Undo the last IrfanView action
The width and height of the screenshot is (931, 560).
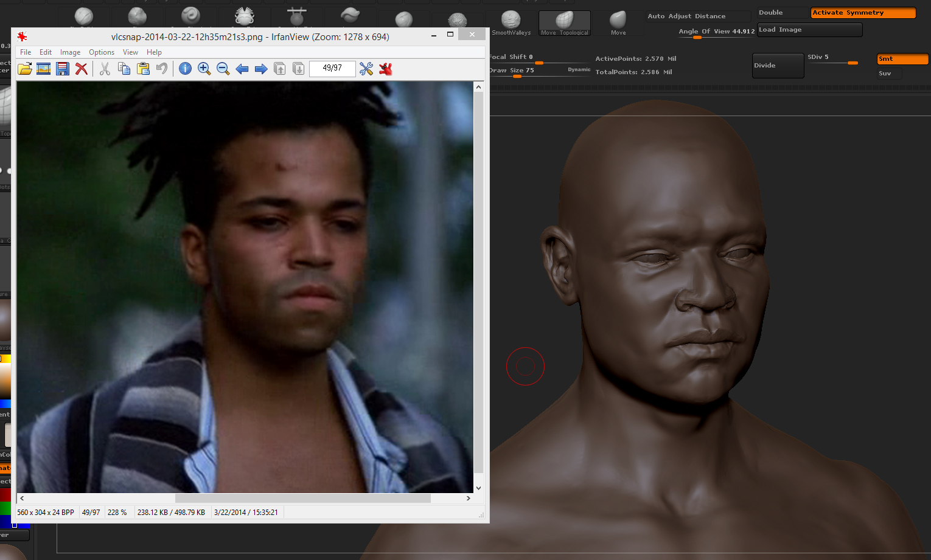point(162,69)
